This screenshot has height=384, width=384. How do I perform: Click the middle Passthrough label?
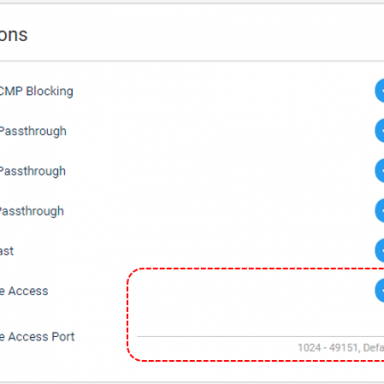33,171
